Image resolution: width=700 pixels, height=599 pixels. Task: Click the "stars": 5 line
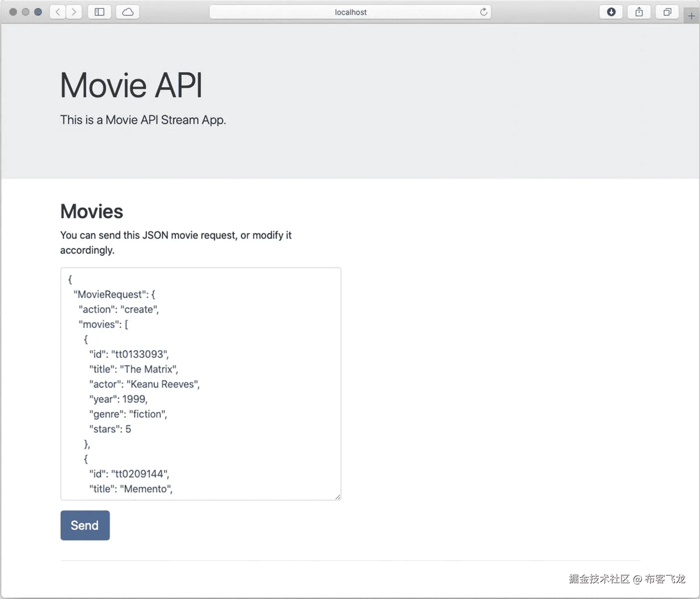(110, 429)
